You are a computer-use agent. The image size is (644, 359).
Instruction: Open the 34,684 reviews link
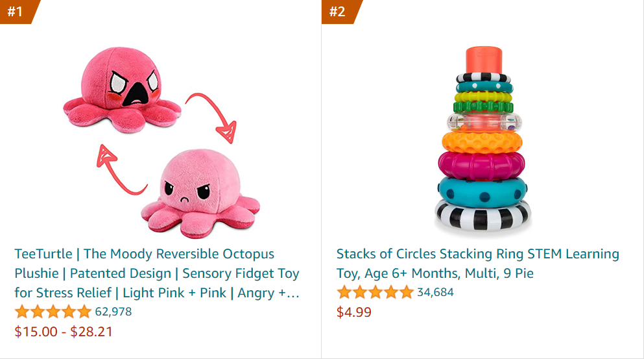tap(435, 292)
